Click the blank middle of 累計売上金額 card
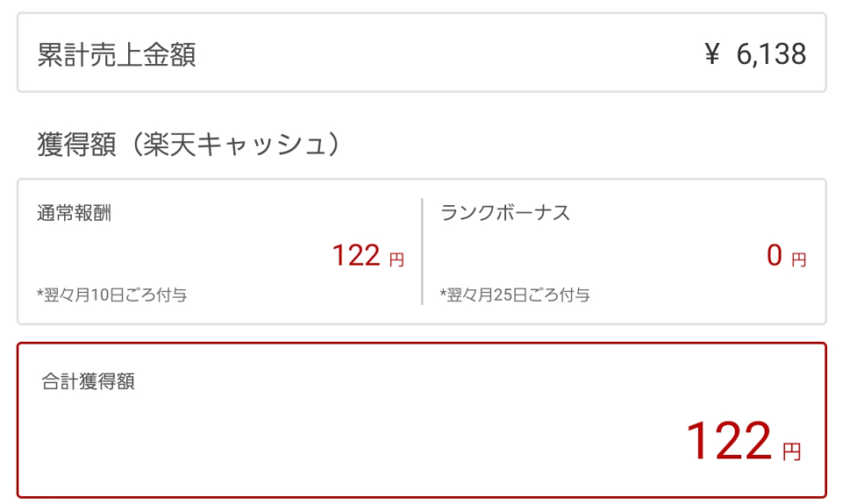This screenshot has width=842, height=504. [x=439, y=54]
